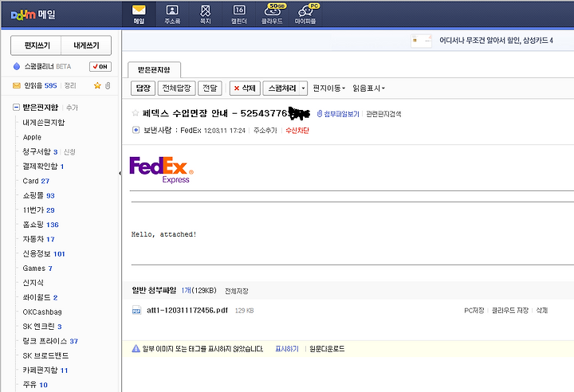This screenshot has width=574, height=392.
Task: Click the 삼성카드 advertisement banner
Action: (482, 41)
